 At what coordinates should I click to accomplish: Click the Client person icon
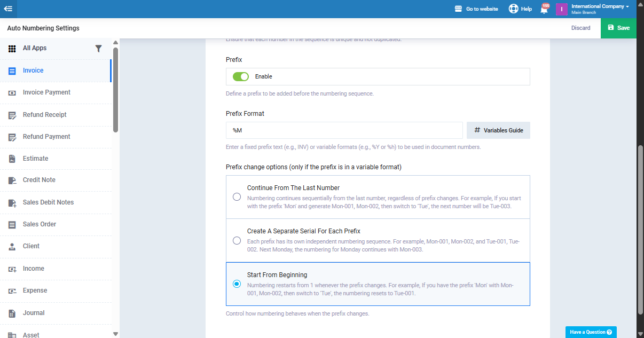[12, 247]
